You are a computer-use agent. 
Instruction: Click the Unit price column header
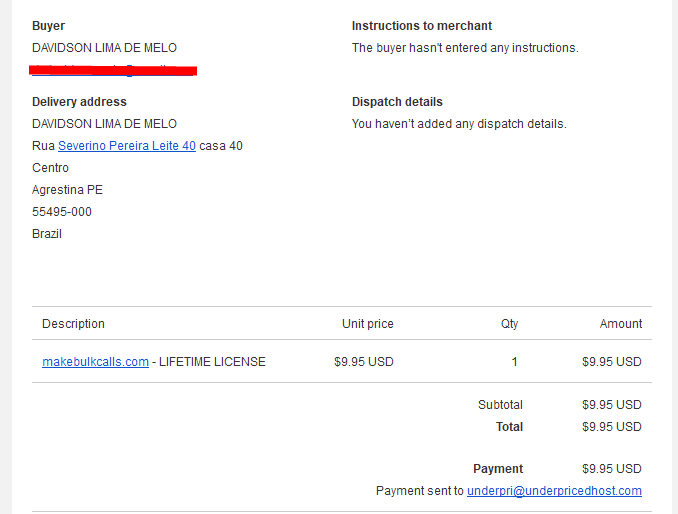click(368, 323)
